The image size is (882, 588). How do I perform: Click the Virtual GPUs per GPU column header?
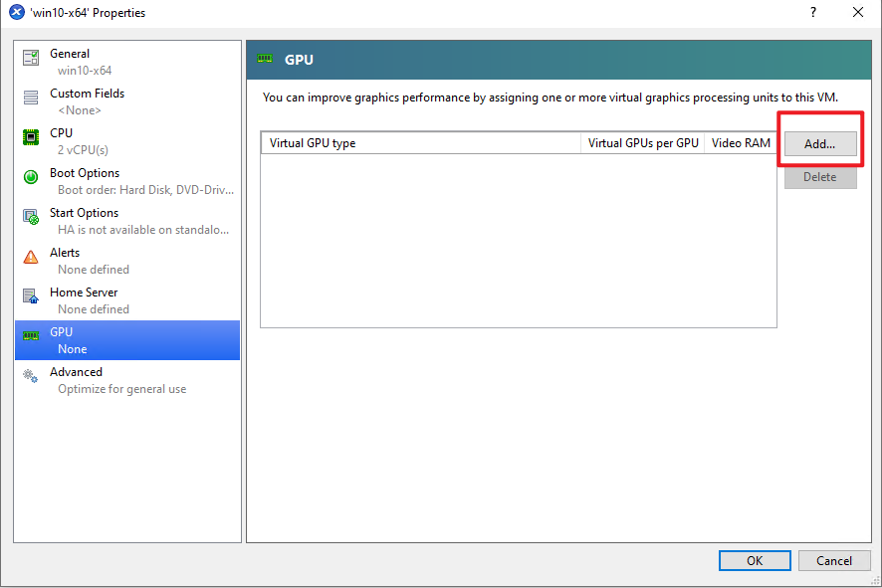pyautogui.click(x=642, y=143)
